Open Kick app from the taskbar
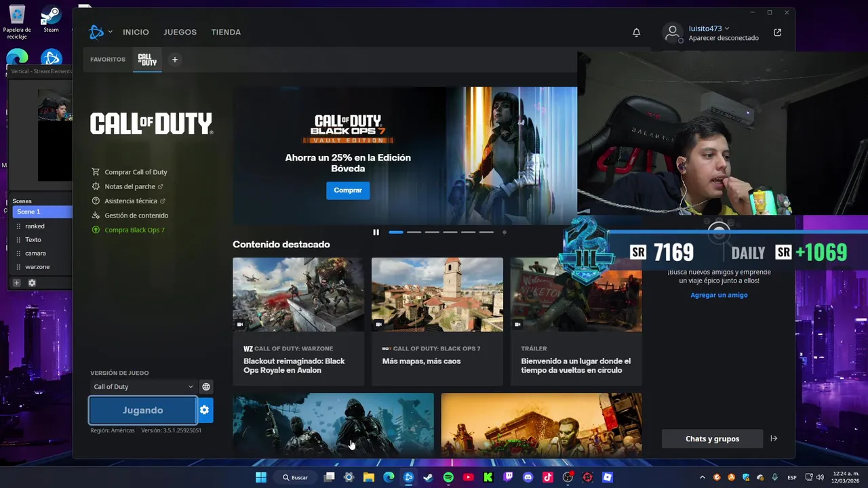Image resolution: width=868 pixels, height=488 pixels. click(x=488, y=477)
